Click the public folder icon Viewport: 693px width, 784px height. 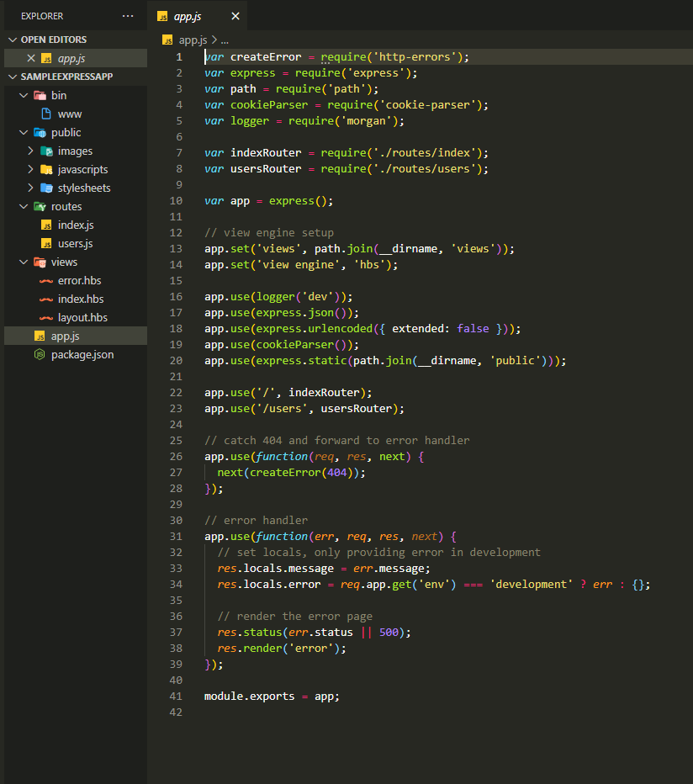point(40,132)
